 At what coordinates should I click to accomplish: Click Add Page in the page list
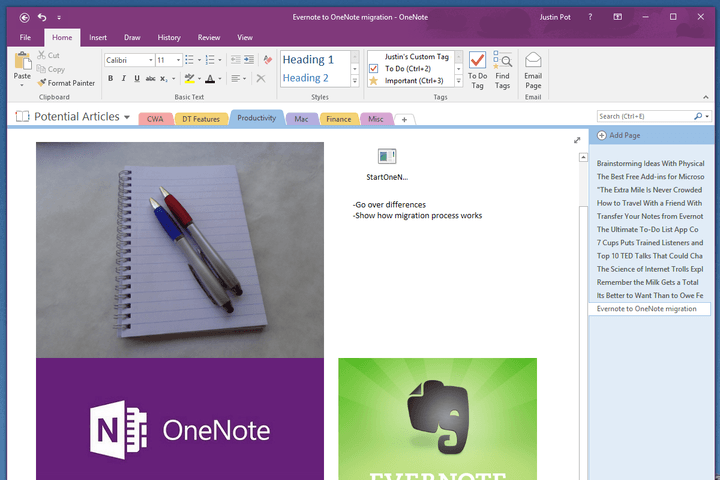coord(619,136)
